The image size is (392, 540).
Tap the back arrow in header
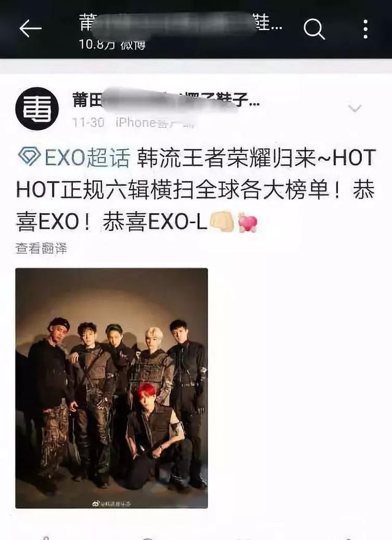pos(30,28)
